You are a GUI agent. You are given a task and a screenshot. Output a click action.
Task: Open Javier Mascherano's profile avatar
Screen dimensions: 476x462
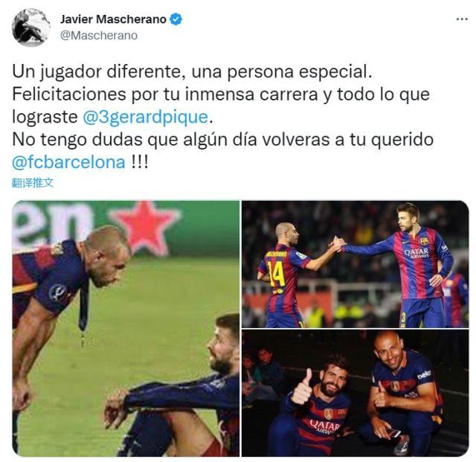pos(30,28)
